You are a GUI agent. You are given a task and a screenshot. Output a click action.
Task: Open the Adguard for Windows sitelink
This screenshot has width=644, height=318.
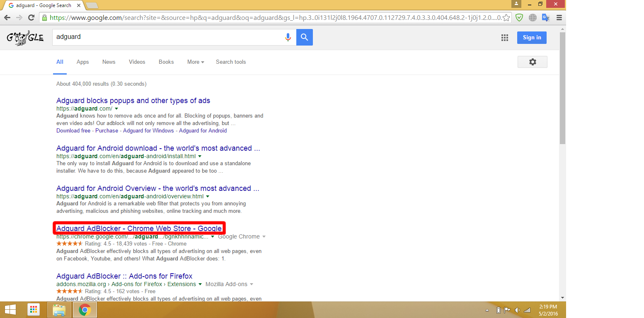coord(148,131)
